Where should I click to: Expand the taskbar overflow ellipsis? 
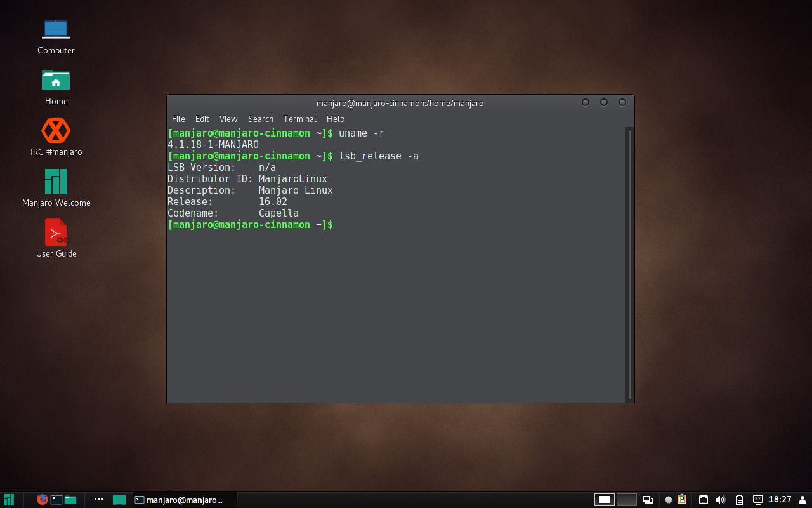(98, 500)
